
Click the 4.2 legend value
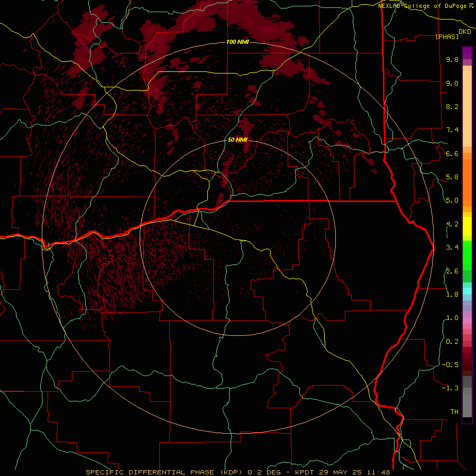(452, 224)
